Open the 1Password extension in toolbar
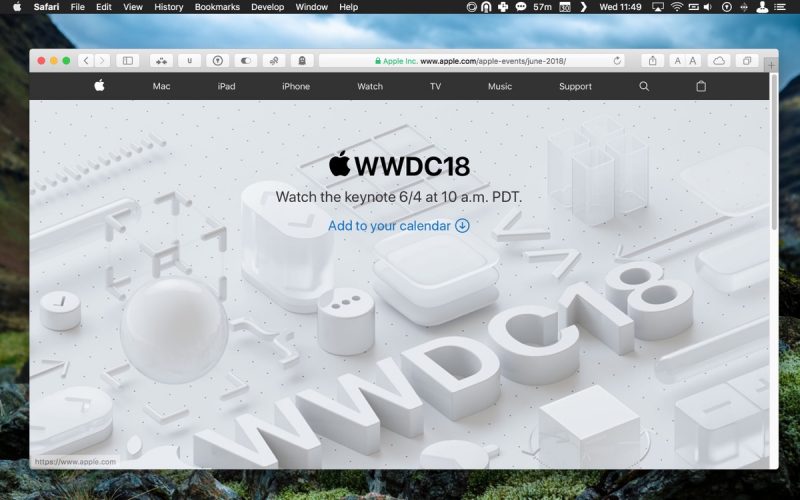This screenshot has height=500, width=800. 218,61
